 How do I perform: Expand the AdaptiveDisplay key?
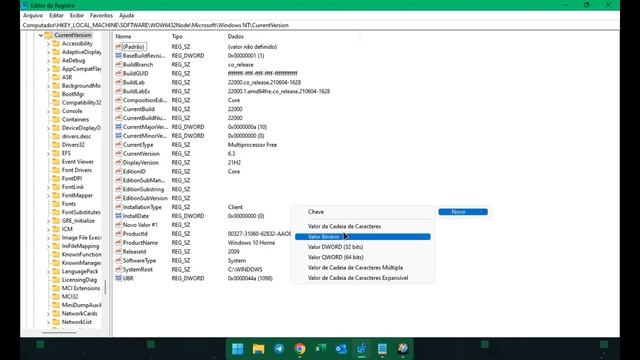[48, 52]
